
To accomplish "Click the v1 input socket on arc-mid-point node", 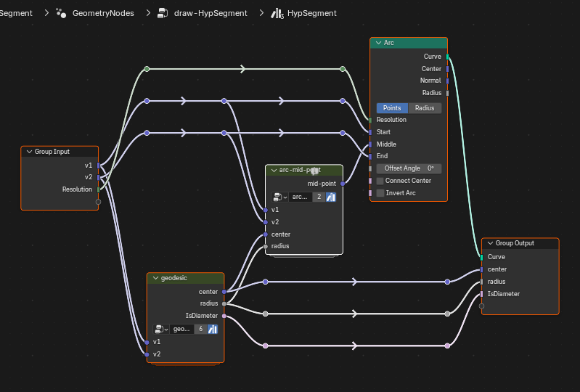I will pyautogui.click(x=266, y=210).
